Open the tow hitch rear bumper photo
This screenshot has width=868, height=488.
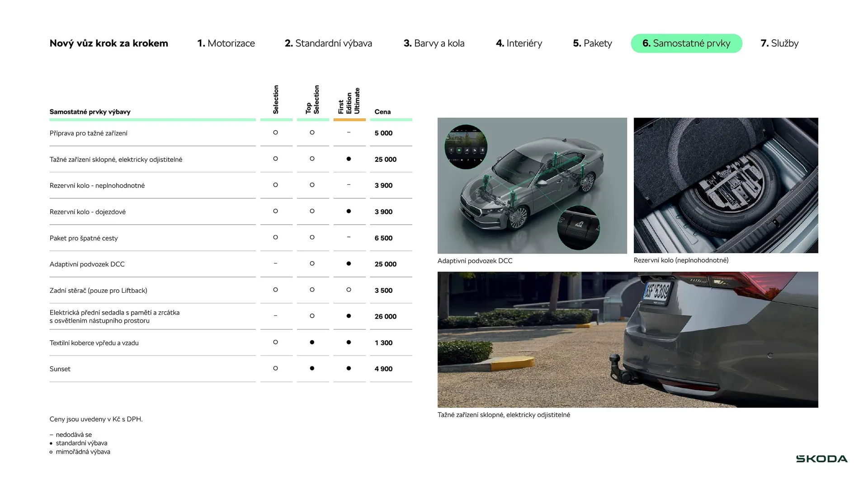pos(627,339)
